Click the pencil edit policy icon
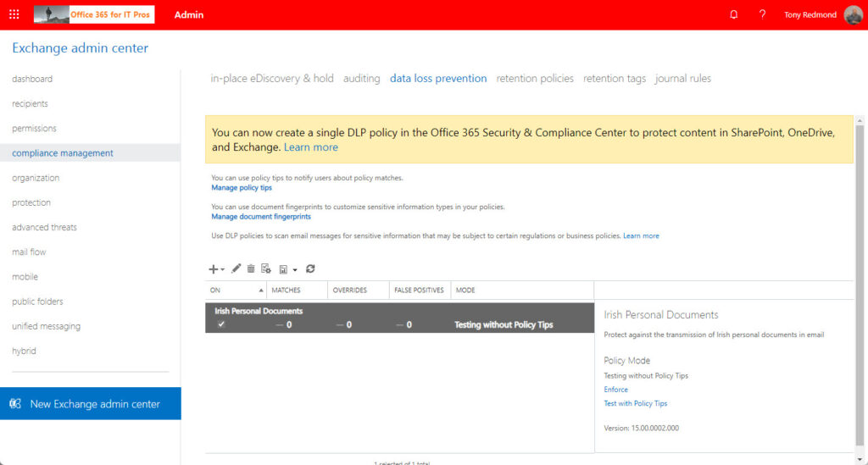Image resolution: width=868 pixels, height=465 pixels. 236,268
